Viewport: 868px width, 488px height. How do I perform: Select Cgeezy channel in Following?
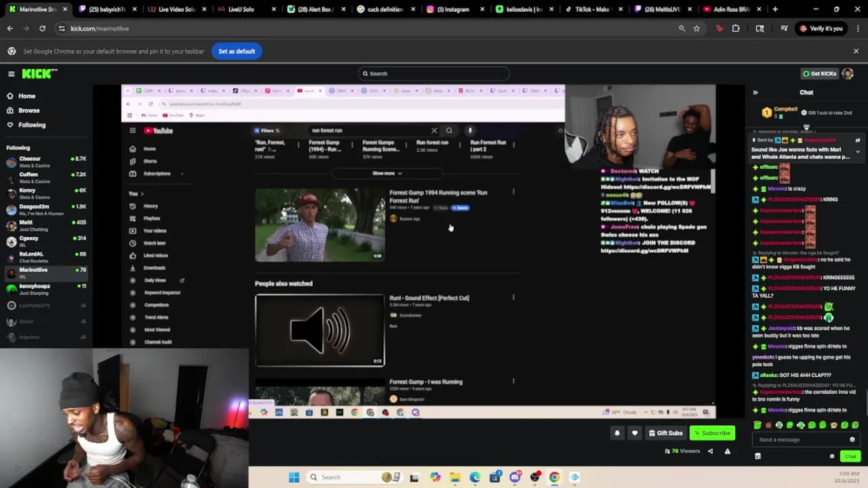click(46, 241)
